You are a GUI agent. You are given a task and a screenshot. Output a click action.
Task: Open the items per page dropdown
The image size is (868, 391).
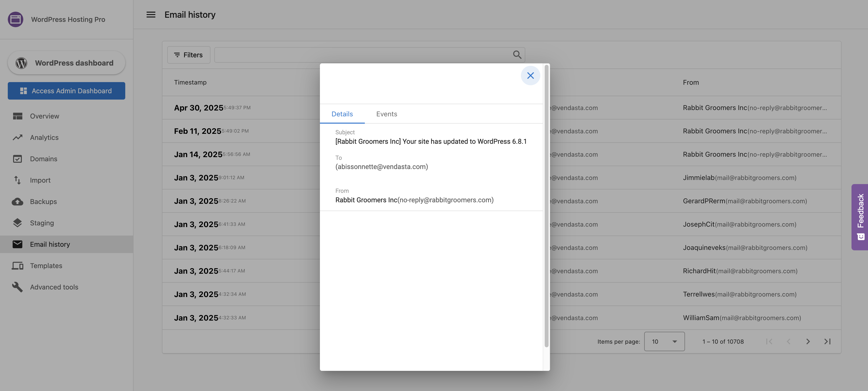tap(664, 341)
